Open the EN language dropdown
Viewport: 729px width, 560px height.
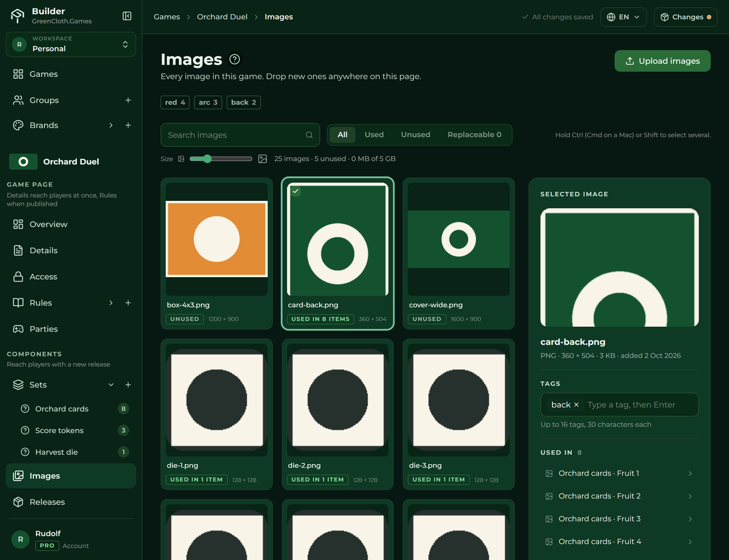[624, 17]
